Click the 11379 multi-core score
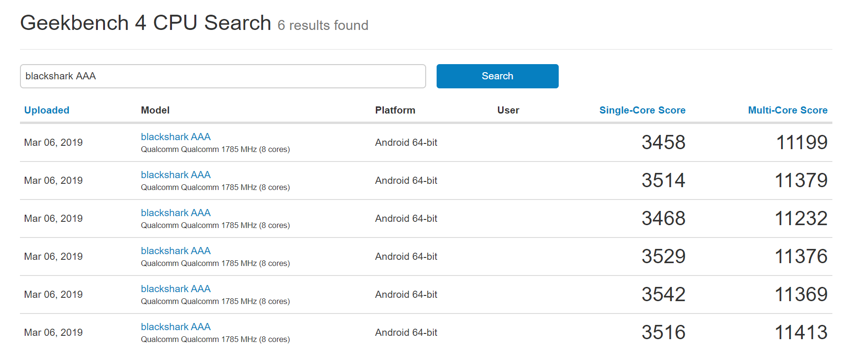Image resolution: width=868 pixels, height=361 pixels. point(801,180)
